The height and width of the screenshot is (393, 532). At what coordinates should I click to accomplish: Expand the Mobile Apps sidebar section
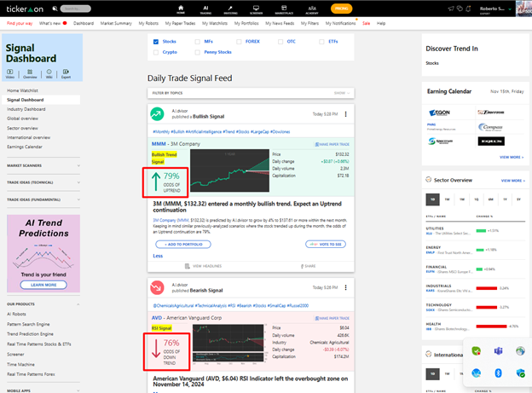[x=43, y=390]
